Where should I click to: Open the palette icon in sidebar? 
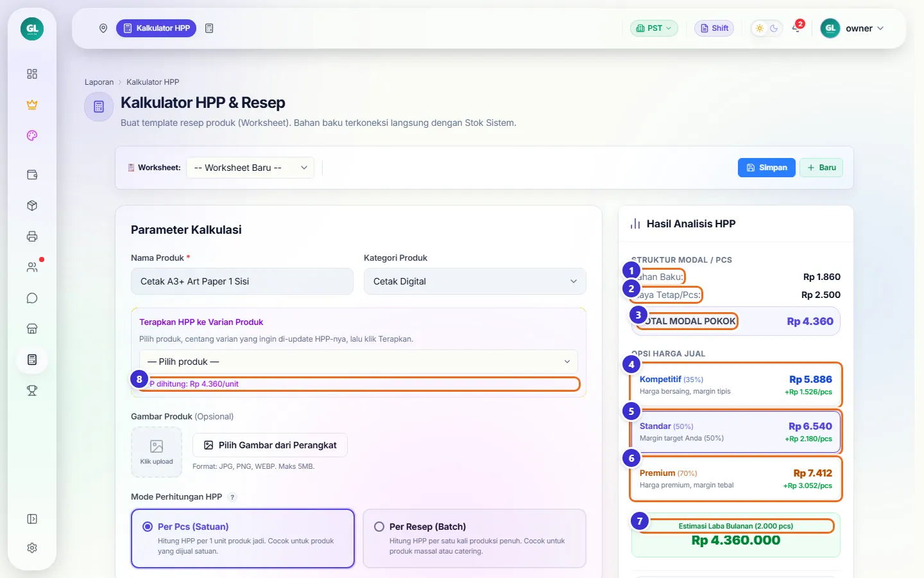click(x=32, y=136)
